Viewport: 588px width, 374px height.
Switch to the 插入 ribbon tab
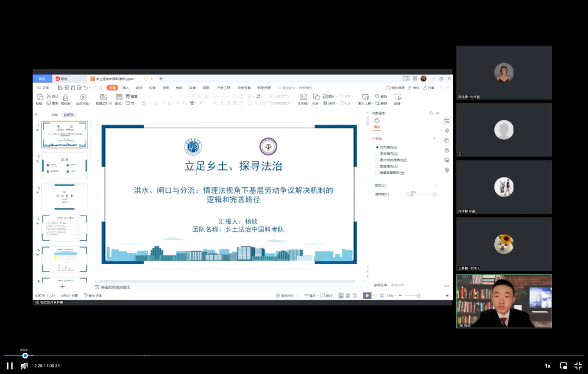click(126, 88)
